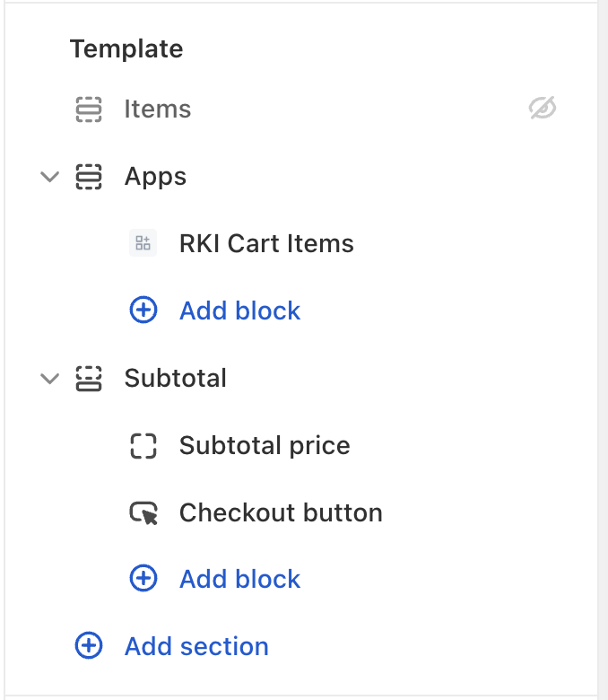The height and width of the screenshot is (700, 608).
Task: Click the Subtotal price block icon
Action: [143, 446]
